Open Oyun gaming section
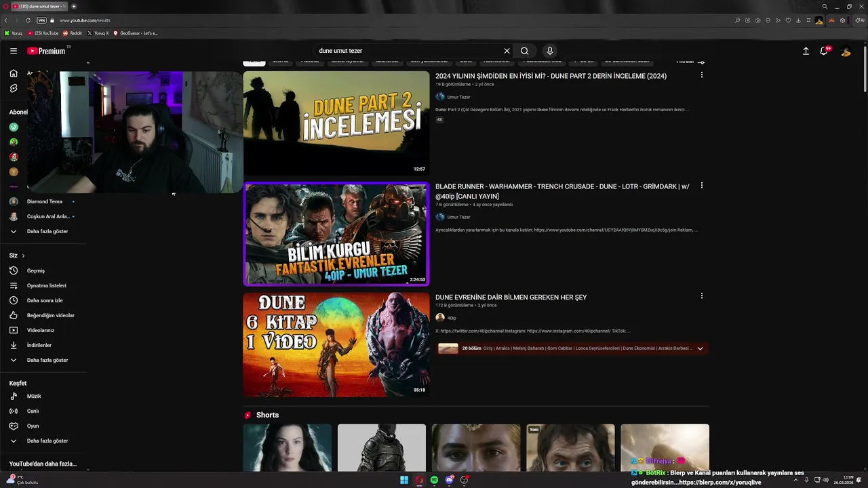Screen dimensions: 868x488 [x=33, y=426]
